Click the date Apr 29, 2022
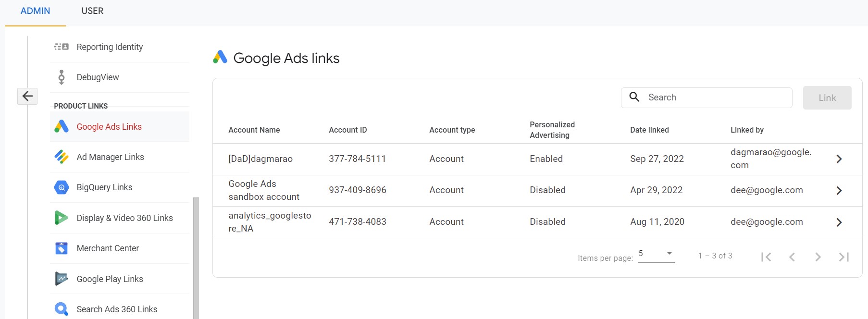This screenshot has height=319, width=868. point(657,190)
